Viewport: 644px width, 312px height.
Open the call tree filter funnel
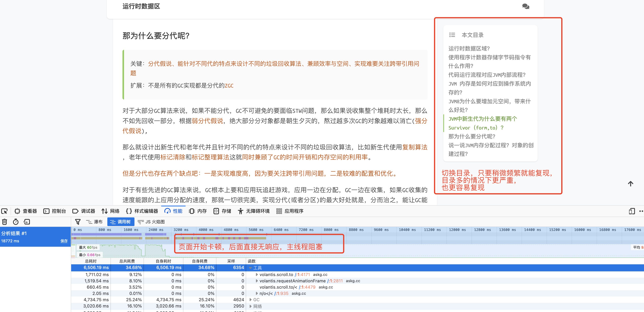point(78,222)
